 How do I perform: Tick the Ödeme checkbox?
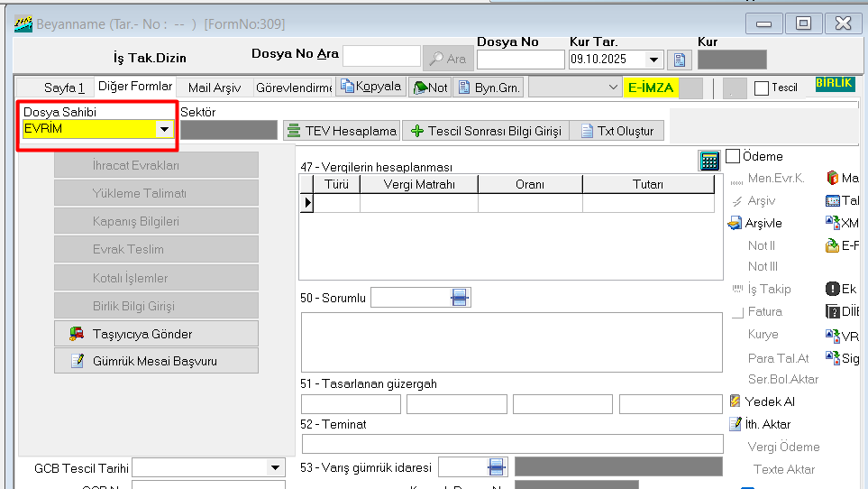733,156
